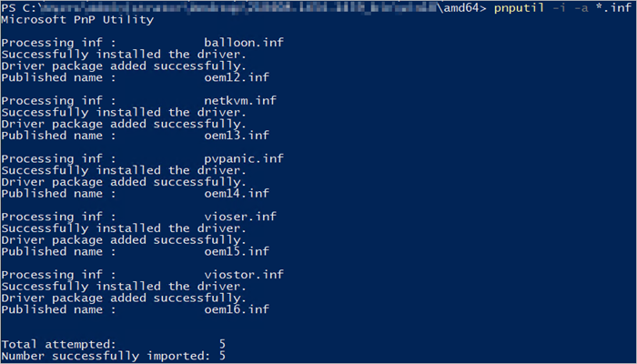Click the oem13.inf published name
This screenshot has height=364, width=637.
237,136
